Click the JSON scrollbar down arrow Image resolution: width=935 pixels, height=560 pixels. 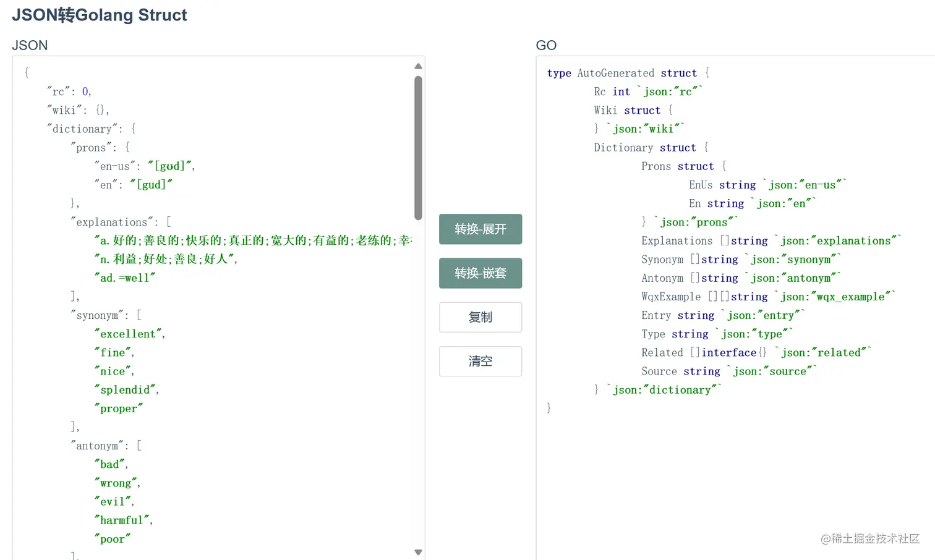418,552
